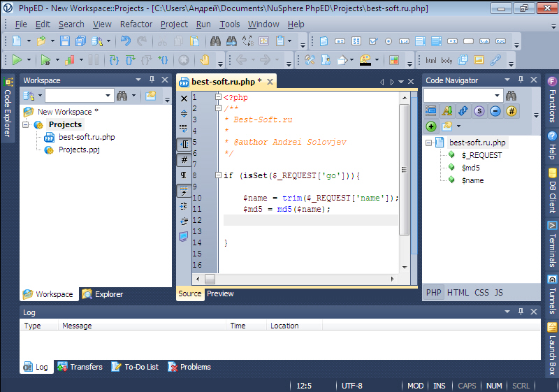Click the Insert hyperlink chain icon
Image resolution: width=559 pixels, height=392 pixels.
496,60
